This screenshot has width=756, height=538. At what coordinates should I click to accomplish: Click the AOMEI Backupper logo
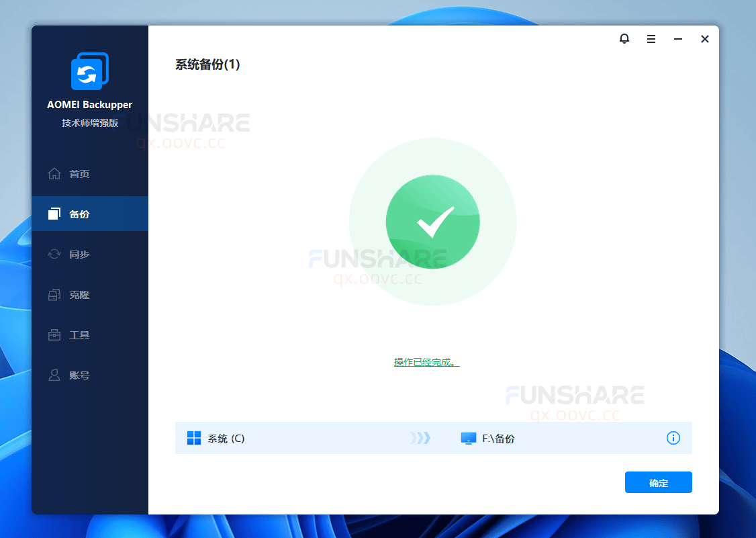[89, 71]
